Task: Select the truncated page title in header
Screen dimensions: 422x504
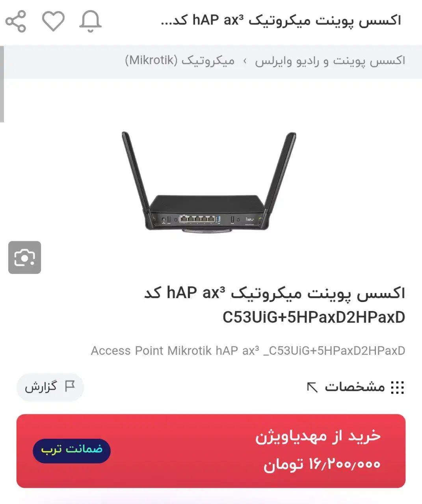Action: 281,20
